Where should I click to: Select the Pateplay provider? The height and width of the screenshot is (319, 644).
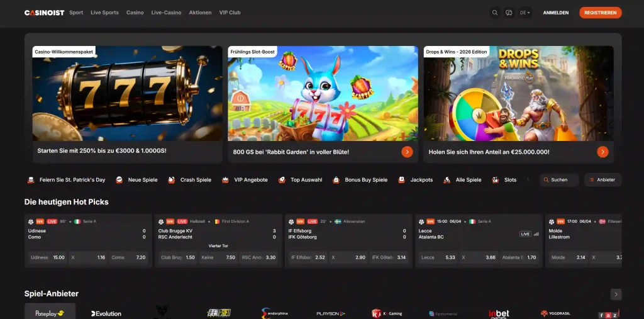pyautogui.click(x=50, y=311)
